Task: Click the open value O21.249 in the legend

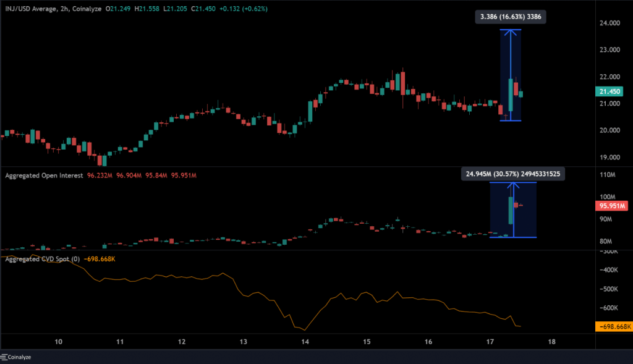Action: 118,9
